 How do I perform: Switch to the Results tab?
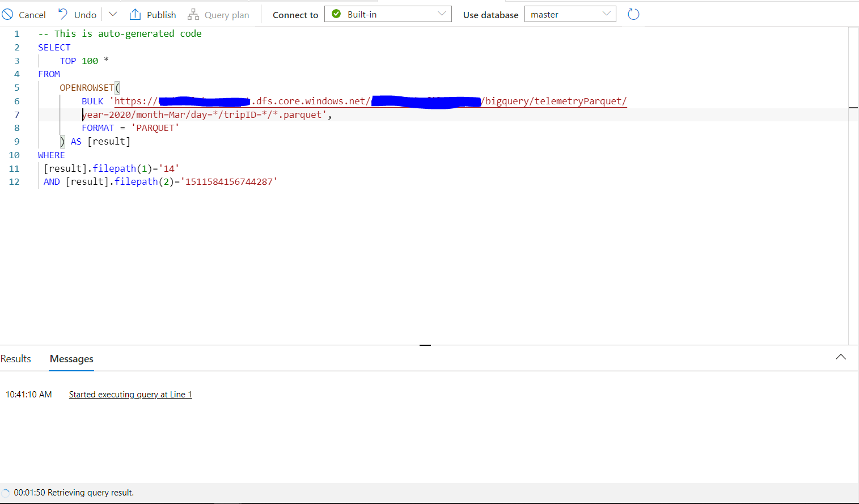point(15,358)
